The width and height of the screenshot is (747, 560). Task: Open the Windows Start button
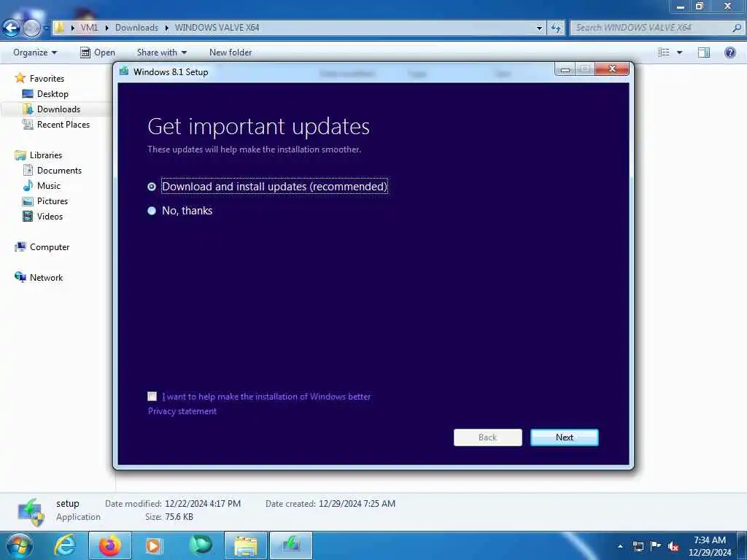[x=20, y=545]
